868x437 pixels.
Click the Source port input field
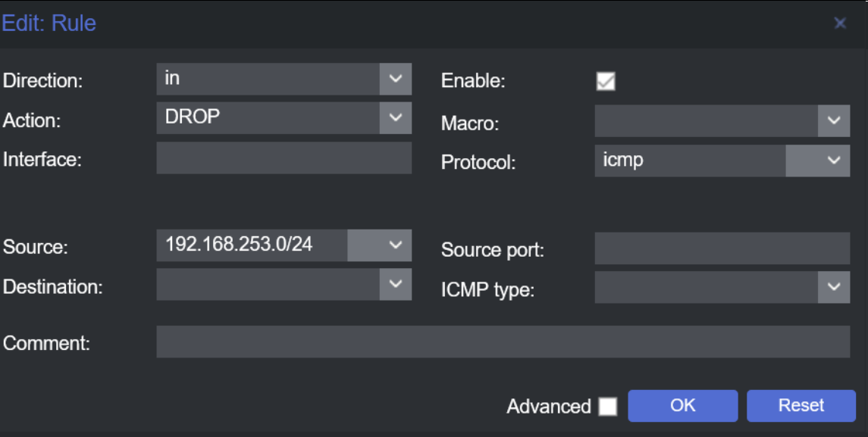pyautogui.click(x=722, y=248)
